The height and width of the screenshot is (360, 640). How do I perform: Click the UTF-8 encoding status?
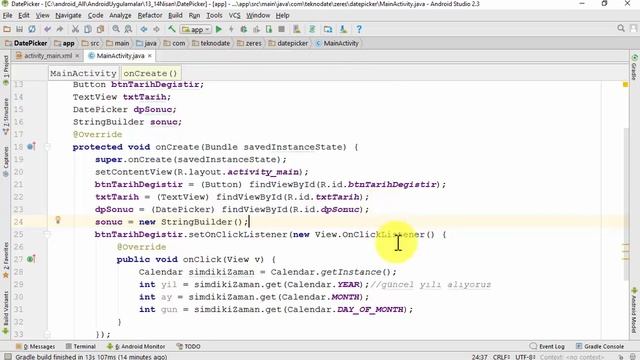point(525,357)
